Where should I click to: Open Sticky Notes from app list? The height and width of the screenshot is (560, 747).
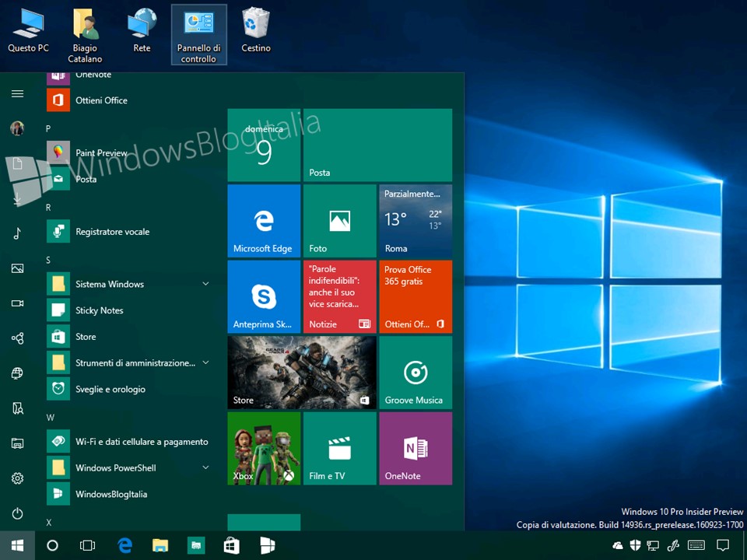coord(128,310)
